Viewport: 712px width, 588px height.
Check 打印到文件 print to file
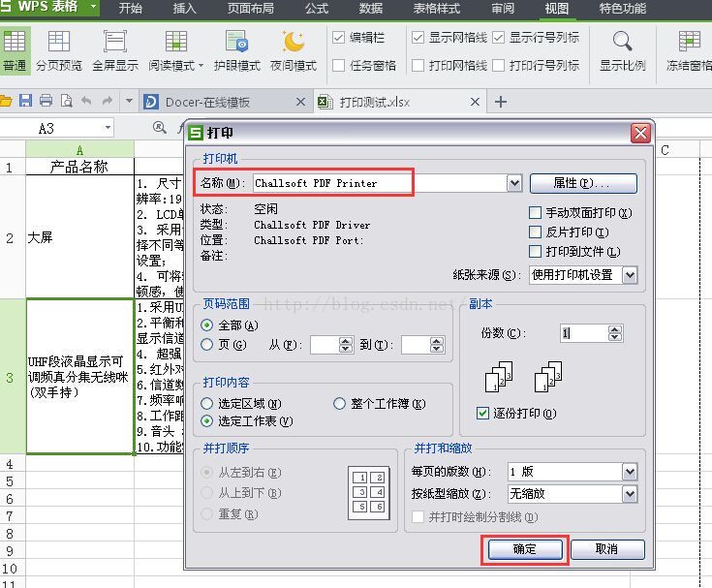click(x=536, y=251)
